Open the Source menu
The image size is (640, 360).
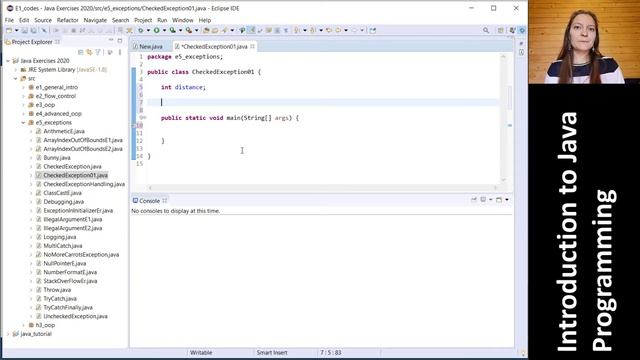(x=43, y=20)
